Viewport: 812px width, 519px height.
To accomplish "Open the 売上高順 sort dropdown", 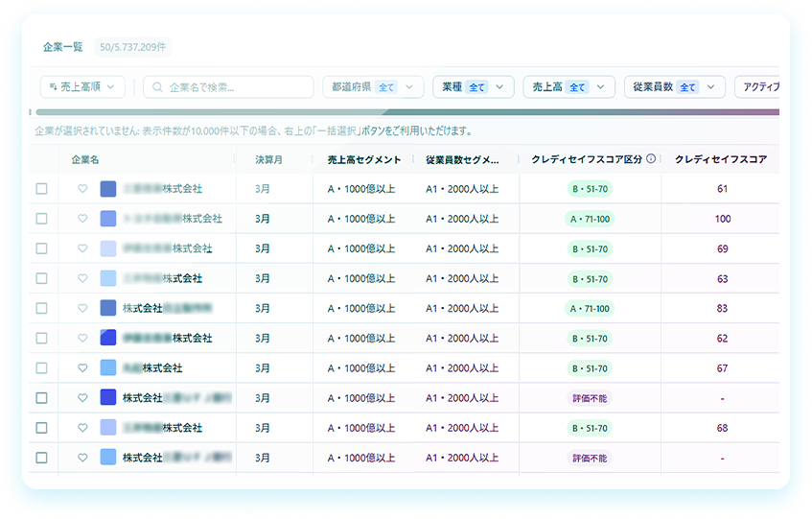I will point(82,87).
